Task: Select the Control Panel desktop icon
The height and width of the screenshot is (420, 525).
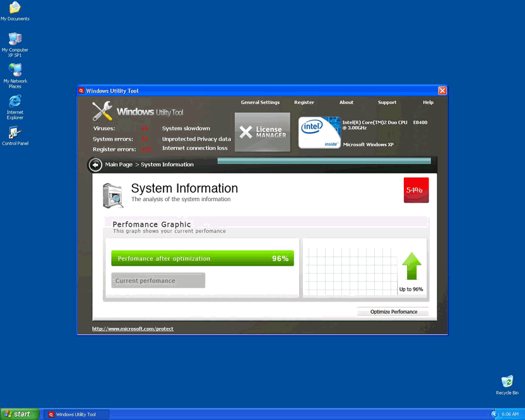Action: 15,134
